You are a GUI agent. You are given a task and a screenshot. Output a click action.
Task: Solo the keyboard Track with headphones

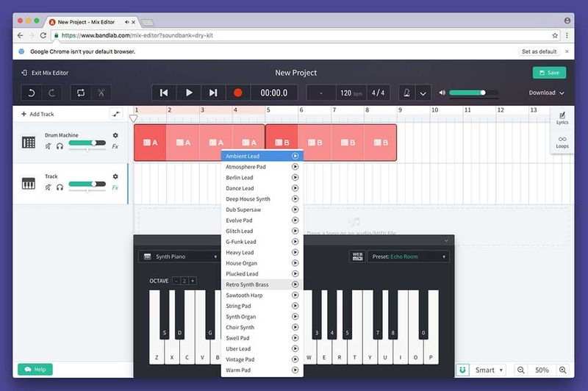60,187
